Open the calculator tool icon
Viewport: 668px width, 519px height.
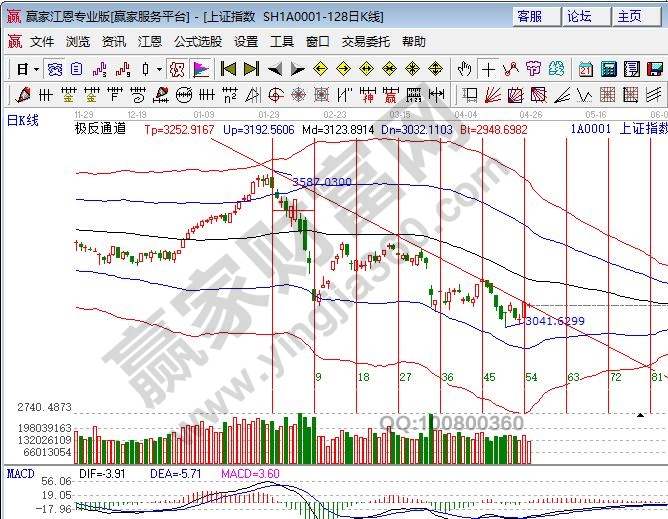(x=607, y=69)
